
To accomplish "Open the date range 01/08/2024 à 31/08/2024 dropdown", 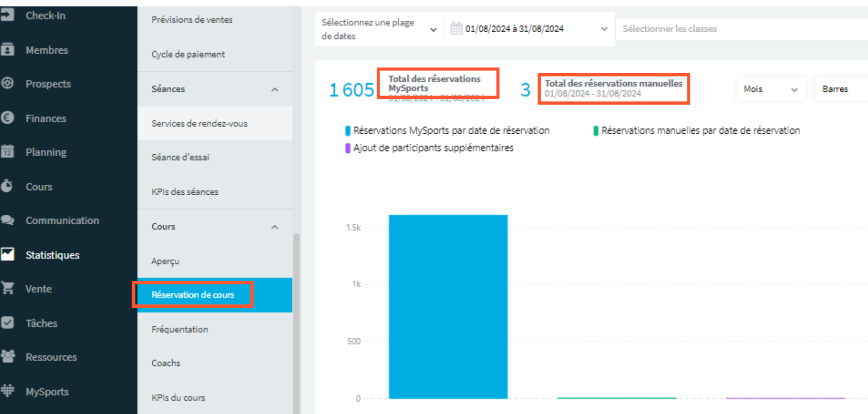I will (x=530, y=29).
